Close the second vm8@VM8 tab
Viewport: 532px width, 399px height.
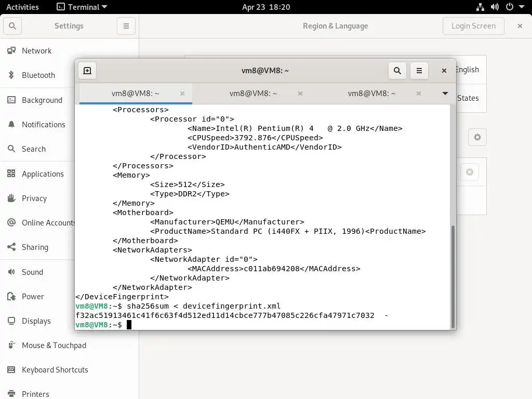point(300,94)
